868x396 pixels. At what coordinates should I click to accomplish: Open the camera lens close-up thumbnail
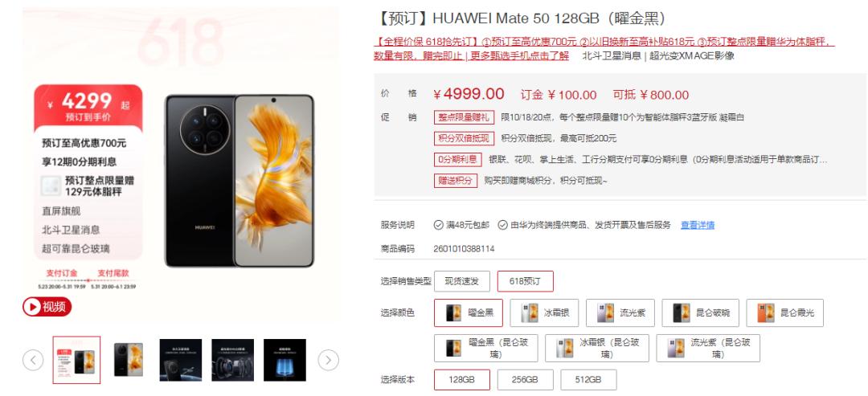[x=232, y=360]
